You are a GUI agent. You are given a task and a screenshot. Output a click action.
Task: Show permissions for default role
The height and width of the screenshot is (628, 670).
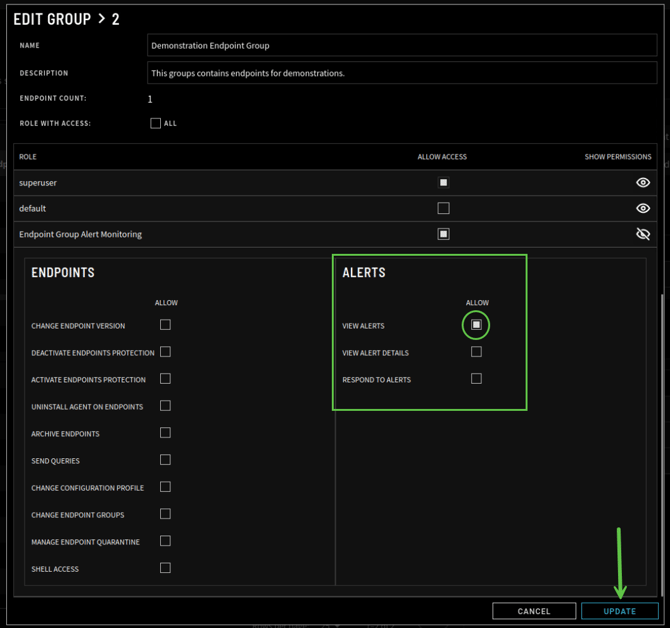tap(643, 209)
